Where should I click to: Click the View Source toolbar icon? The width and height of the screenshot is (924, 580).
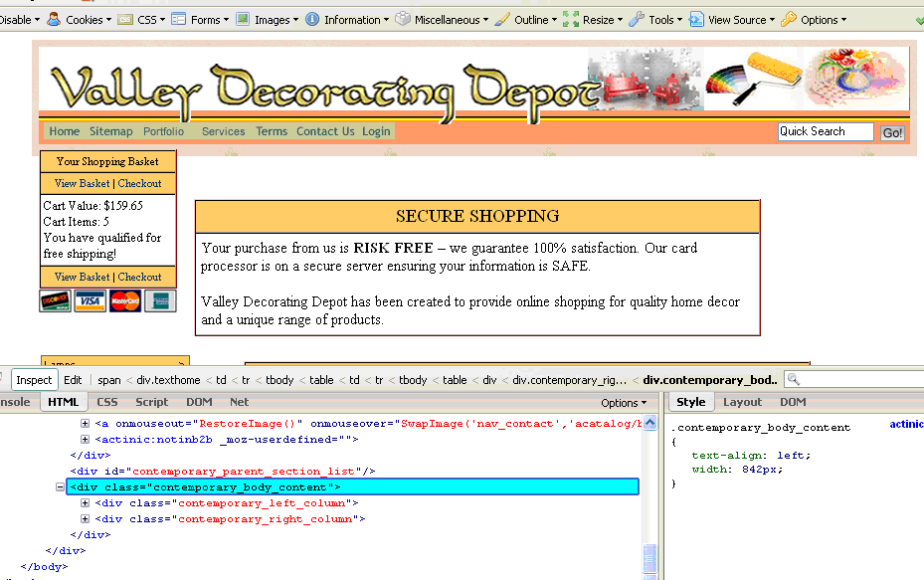(696, 19)
